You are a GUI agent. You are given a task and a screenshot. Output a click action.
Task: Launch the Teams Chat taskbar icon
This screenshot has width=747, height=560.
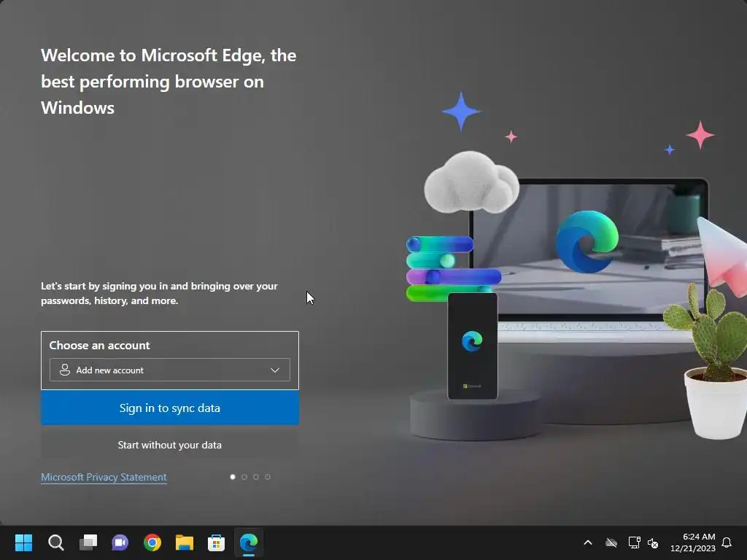pyautogui.click(x=120, y=542)
